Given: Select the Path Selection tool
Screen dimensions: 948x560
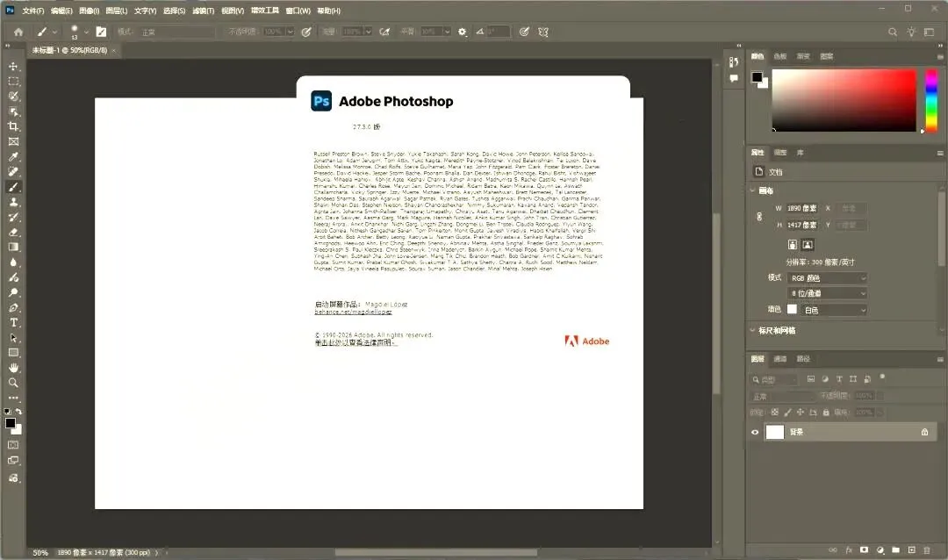Looking at the screenshot, I should (x=13, y=337).
